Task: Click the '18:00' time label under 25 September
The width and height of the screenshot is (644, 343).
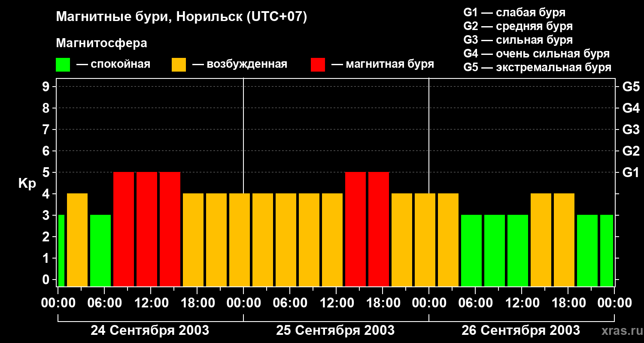Action: (383, 303)
